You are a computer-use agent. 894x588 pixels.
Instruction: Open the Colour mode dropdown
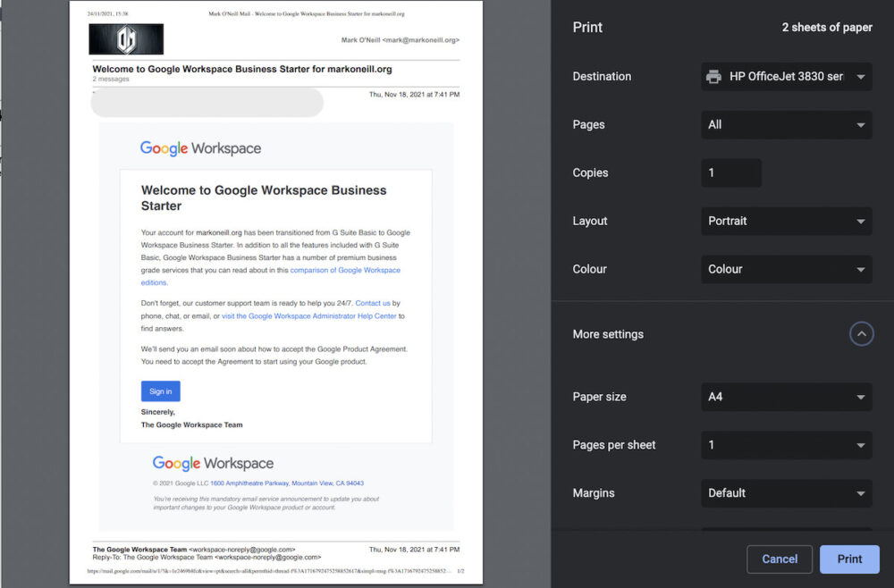tap(786, 269)
